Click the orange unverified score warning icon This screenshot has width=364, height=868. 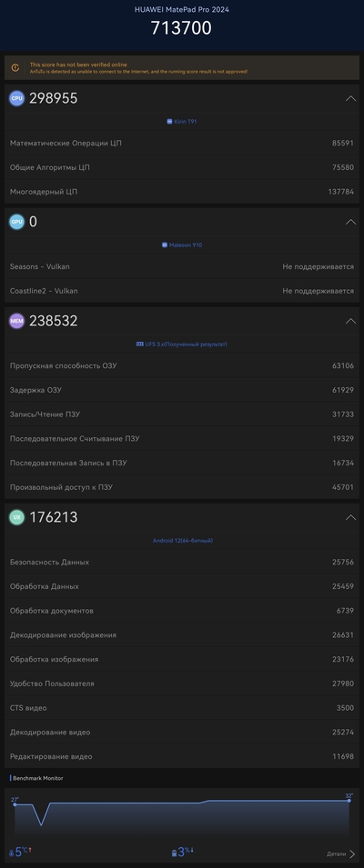[x=15, y=68]
